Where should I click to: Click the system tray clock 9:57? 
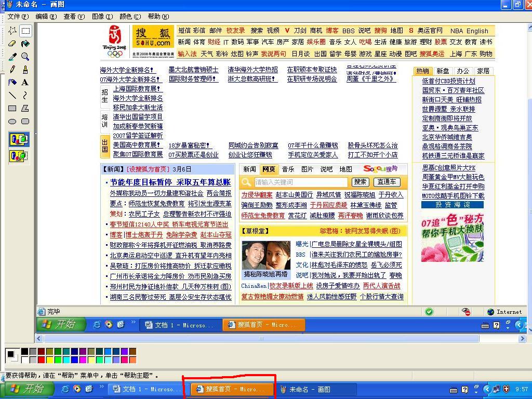tap(522, 389)
